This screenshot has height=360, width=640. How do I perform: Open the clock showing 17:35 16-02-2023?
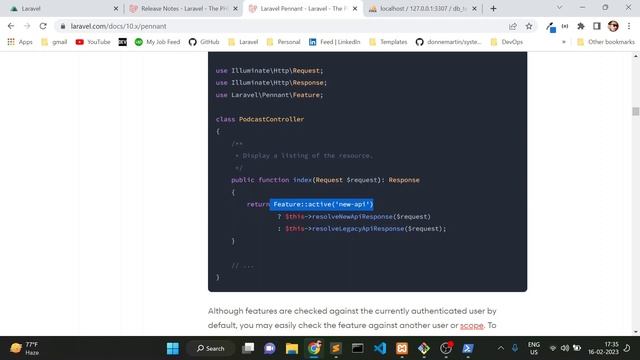pyautogui.click(x=603, y=348)
